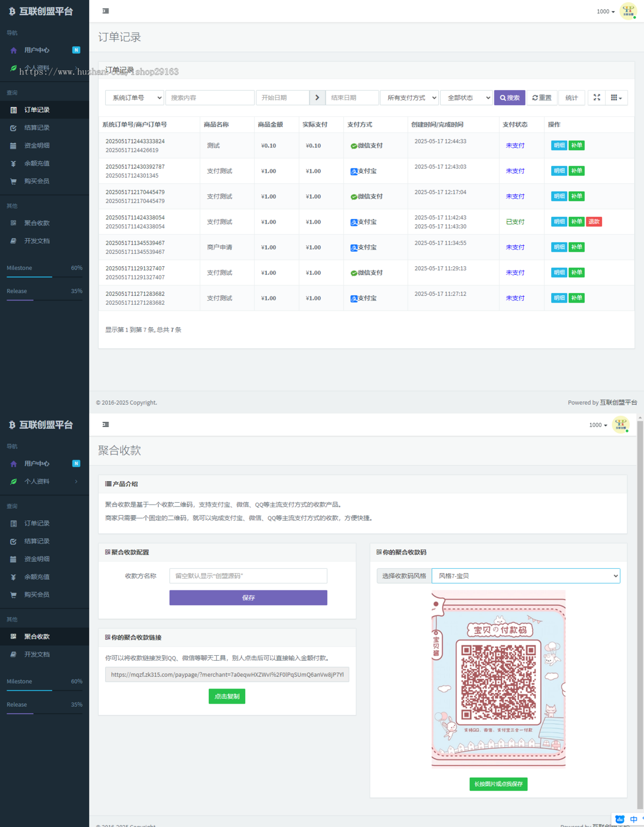Click 资金明细 icon in 聚合收款 page sidebar
Image resolution: width=644 pixels, height=827 pixels.
(13, 559)
